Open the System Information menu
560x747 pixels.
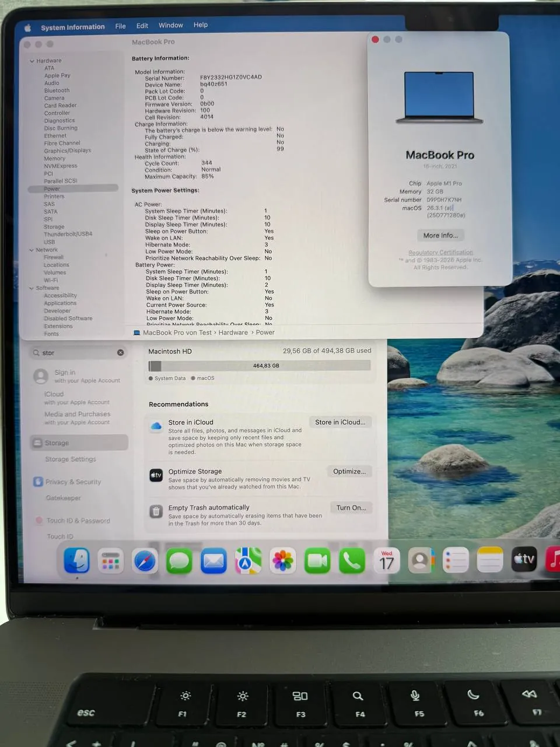(73, 27)
